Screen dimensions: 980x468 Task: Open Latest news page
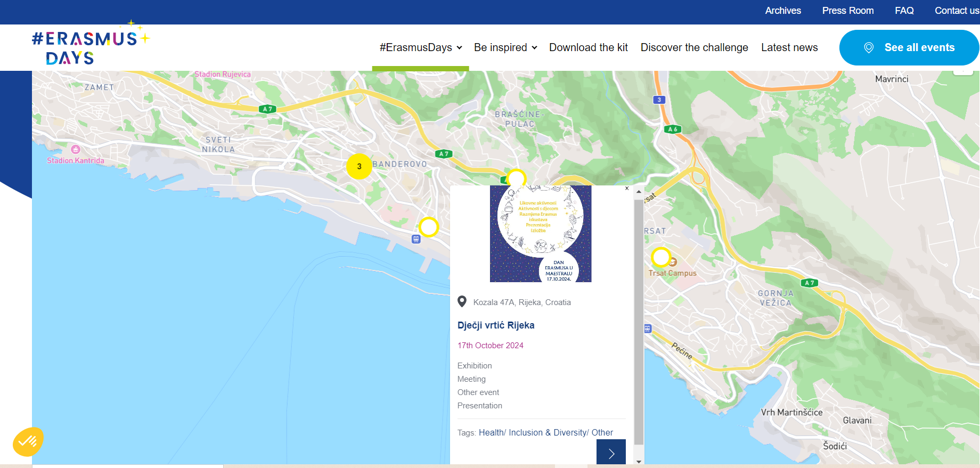789,47
